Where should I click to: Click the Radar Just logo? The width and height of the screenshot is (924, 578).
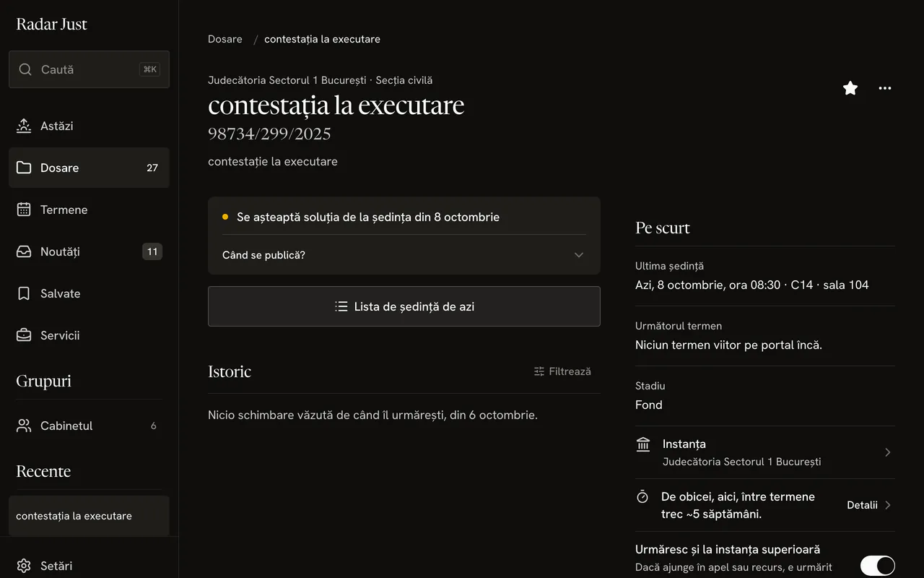(x=51, y=24)
